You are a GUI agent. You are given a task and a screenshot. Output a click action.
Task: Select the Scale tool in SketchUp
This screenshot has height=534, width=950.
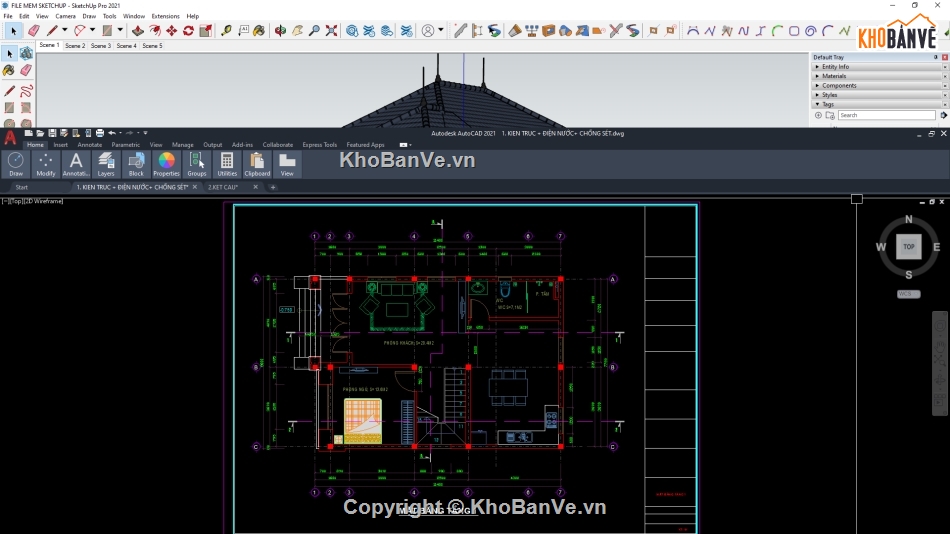205,30
